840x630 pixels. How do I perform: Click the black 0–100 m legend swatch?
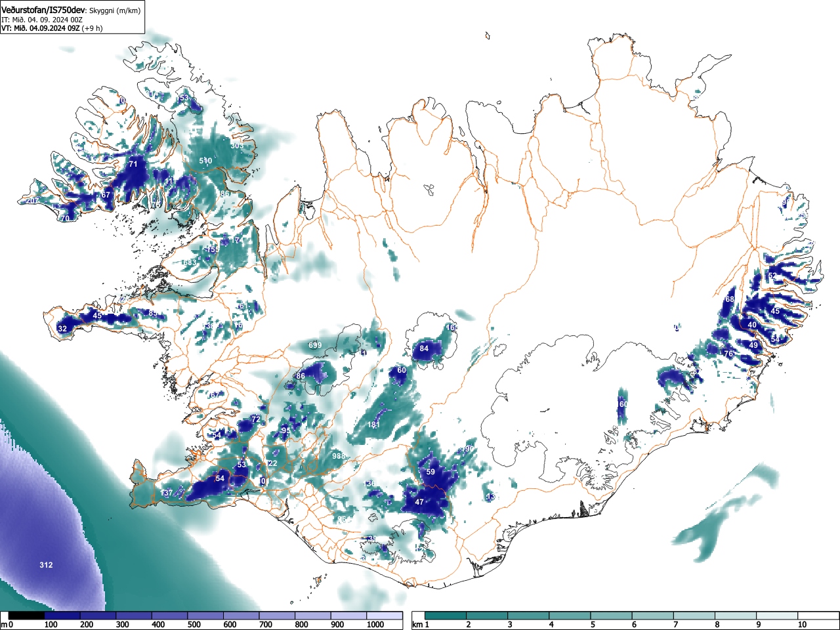click(x=27, y=616)
